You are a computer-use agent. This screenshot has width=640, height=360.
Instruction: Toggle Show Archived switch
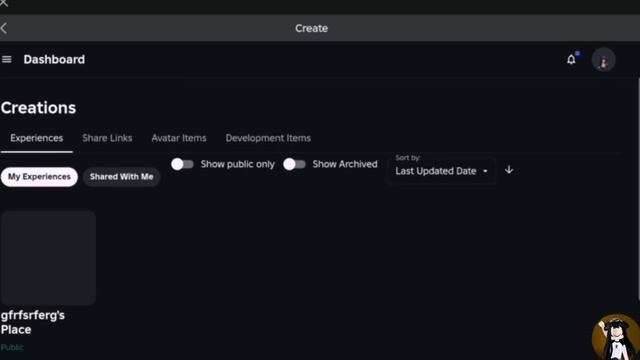click(294, 164)
